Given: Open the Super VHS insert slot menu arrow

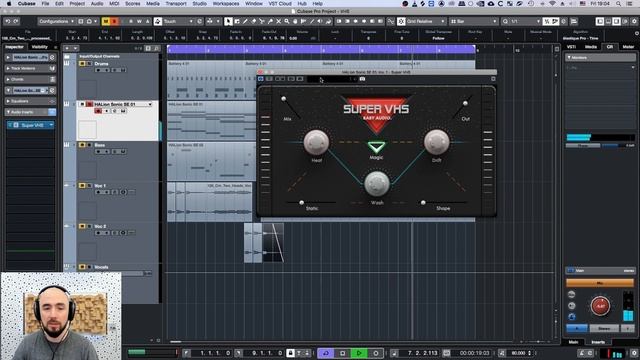Looking at the screenshot, I should tap(51, 125).
